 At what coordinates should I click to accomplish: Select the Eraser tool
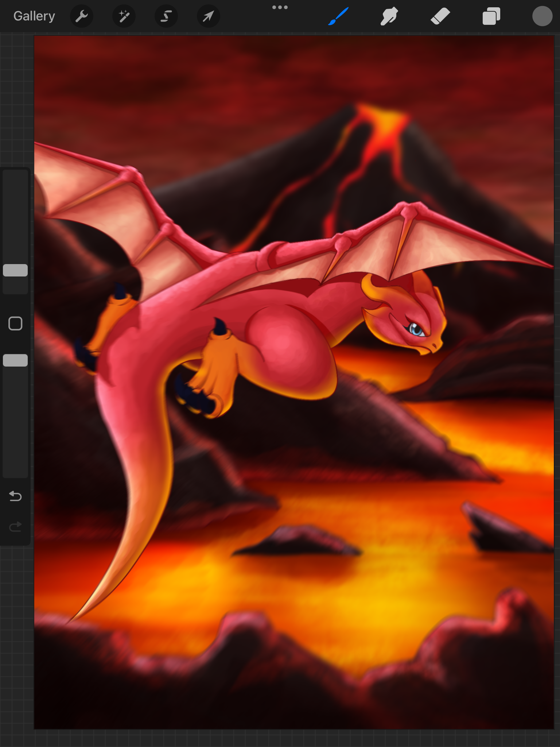click(440, 16)
